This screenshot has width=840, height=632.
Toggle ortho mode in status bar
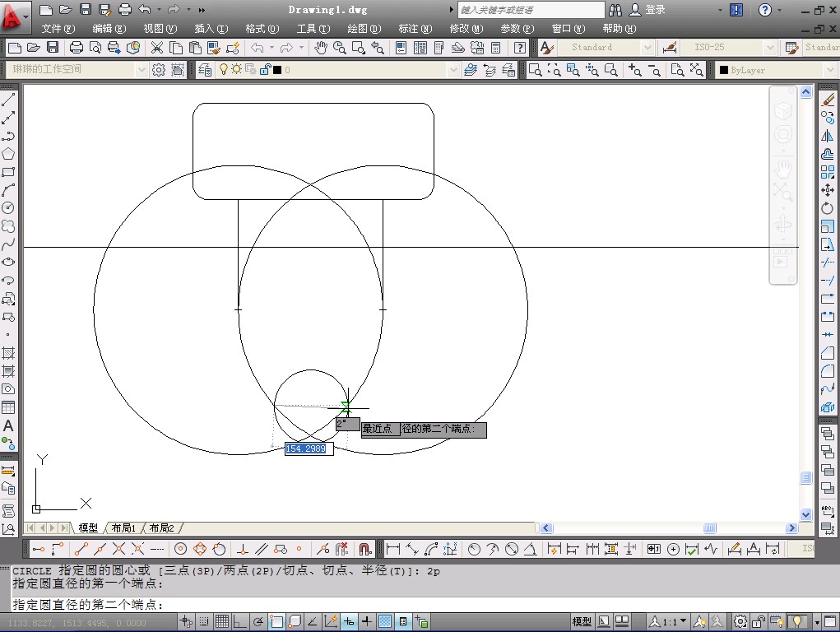coord(240,622)
